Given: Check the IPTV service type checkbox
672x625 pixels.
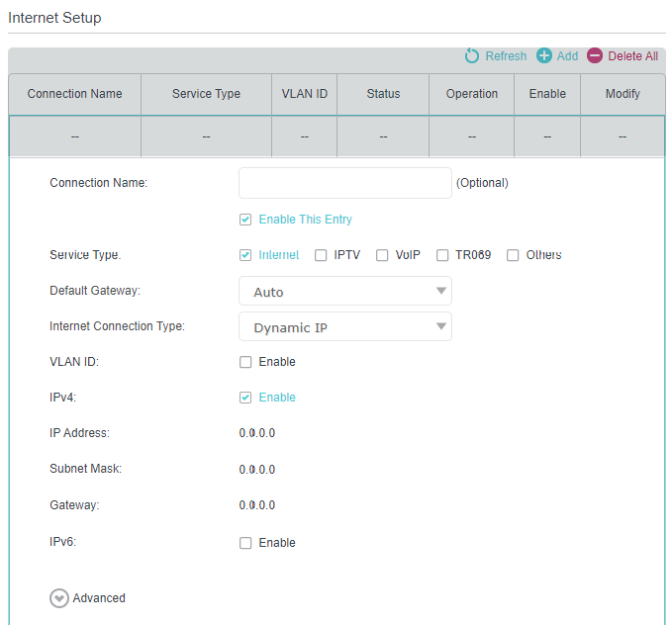Looking at the screenshot, I should click(x=321, y=255).
